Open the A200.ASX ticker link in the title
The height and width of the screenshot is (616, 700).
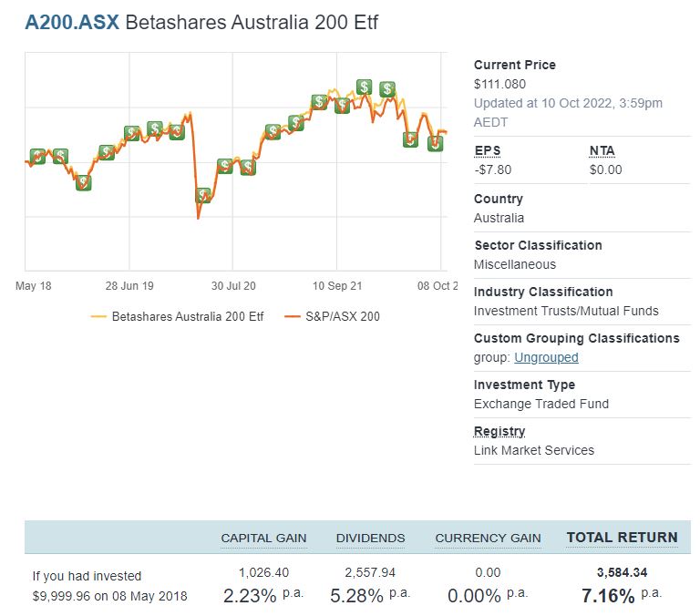point(72,22)
